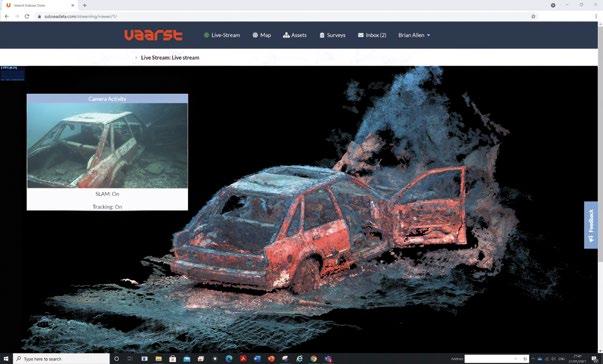Open the Chrome three-dot menu
The height and width of the screenshot is (364, 603).
click(x=596, y=17)
